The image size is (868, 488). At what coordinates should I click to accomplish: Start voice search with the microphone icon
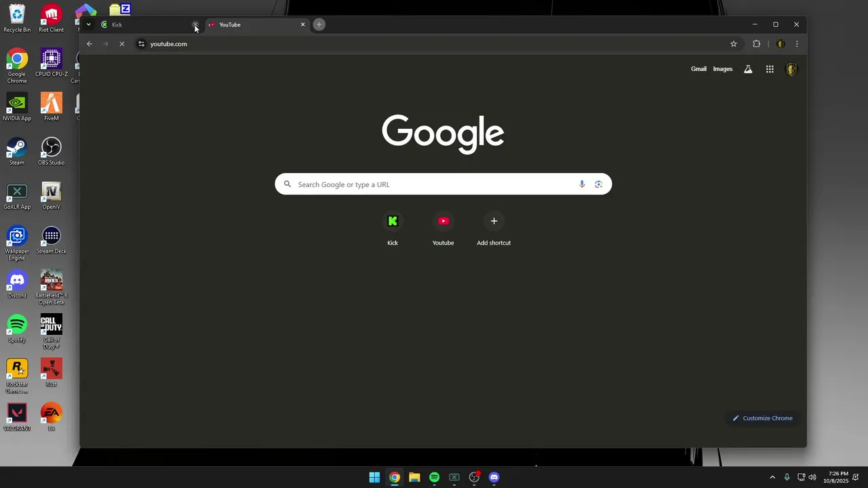(x=582, y=184)
